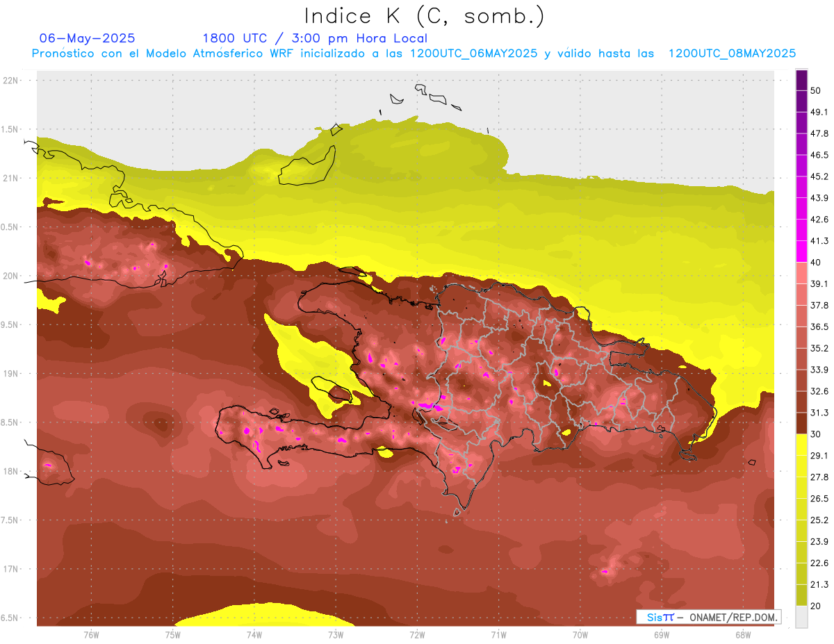834x644 pixels.
Task: Pick the "46.5" value on color scale
Action: point(819,155)
